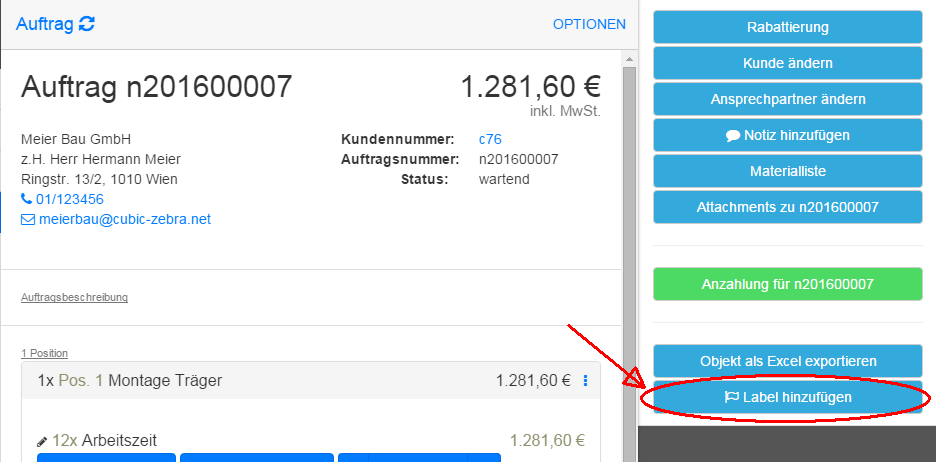Click the Label hinzufügen flag button
The height and width of the screenshot is (462, 936).
click(x=787, y=397)
